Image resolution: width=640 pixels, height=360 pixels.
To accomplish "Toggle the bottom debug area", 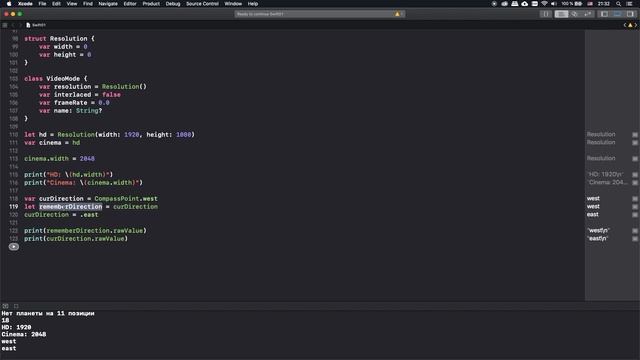I will pyautogui.click(x=617, y=14).
